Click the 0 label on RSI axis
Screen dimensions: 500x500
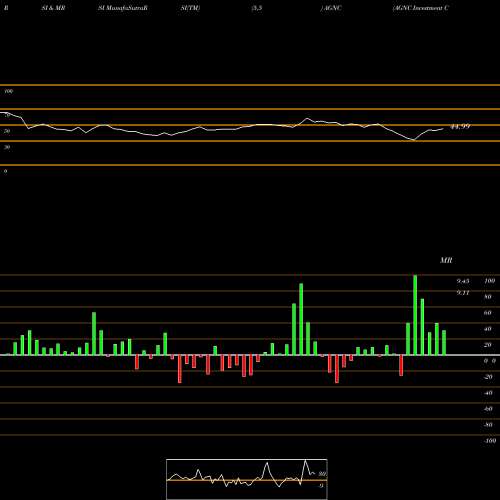(6, 171)
